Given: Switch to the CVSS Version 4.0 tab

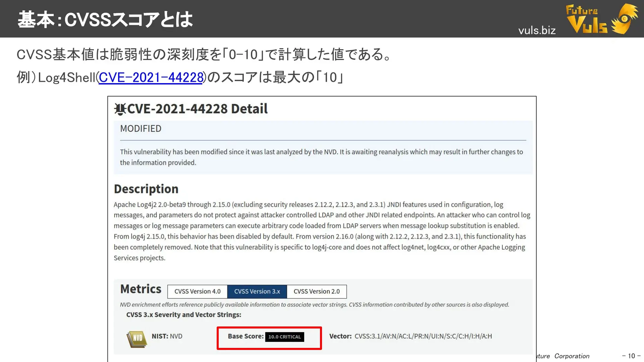Looking at the screenshot, I should pyautogui.click(x=197, y=291).
